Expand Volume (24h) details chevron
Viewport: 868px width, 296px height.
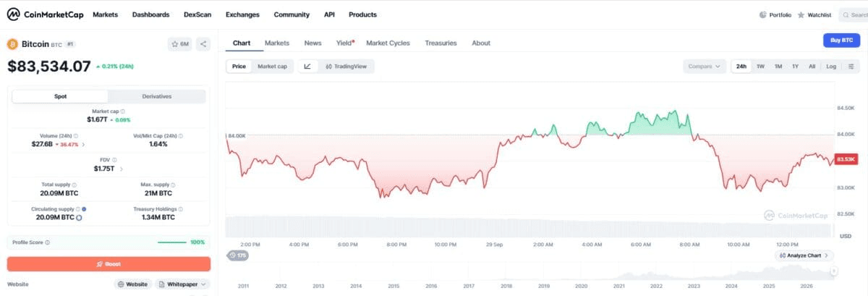pyautogui.click(x=82, y=144)
